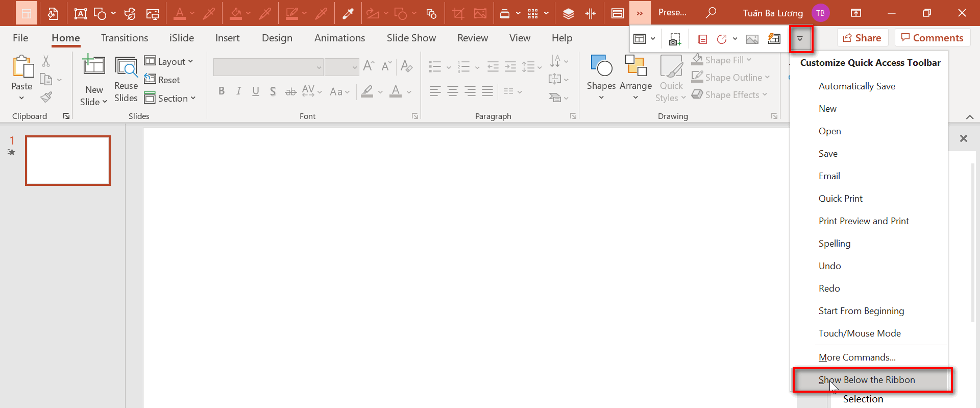Open the font name combo box
The height and width of the screenshot is (408, 980).
pyautogui.click(x=268, y=67)
